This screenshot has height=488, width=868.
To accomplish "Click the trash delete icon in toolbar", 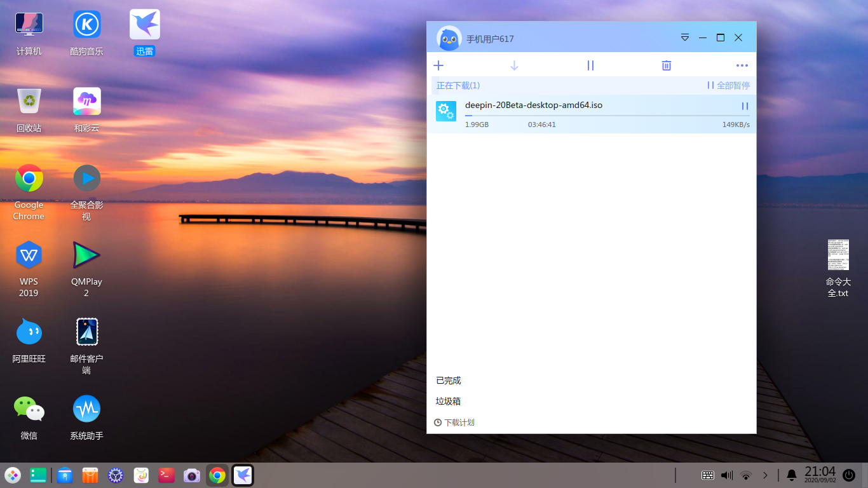I will click(x=667, y=65).
